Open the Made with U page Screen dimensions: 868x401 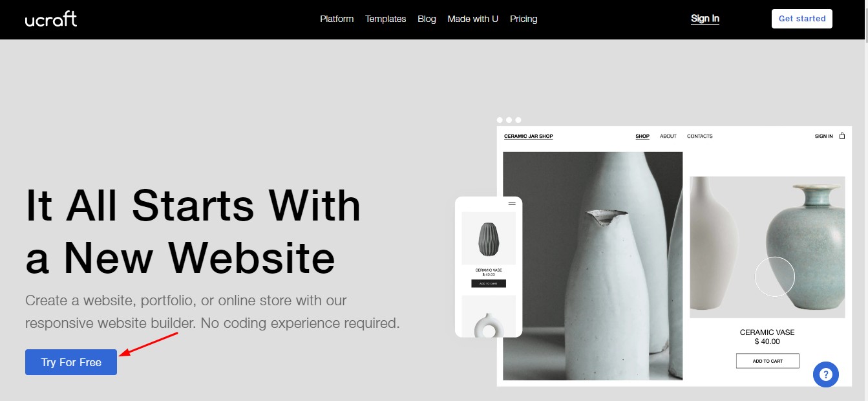[473, 19]
